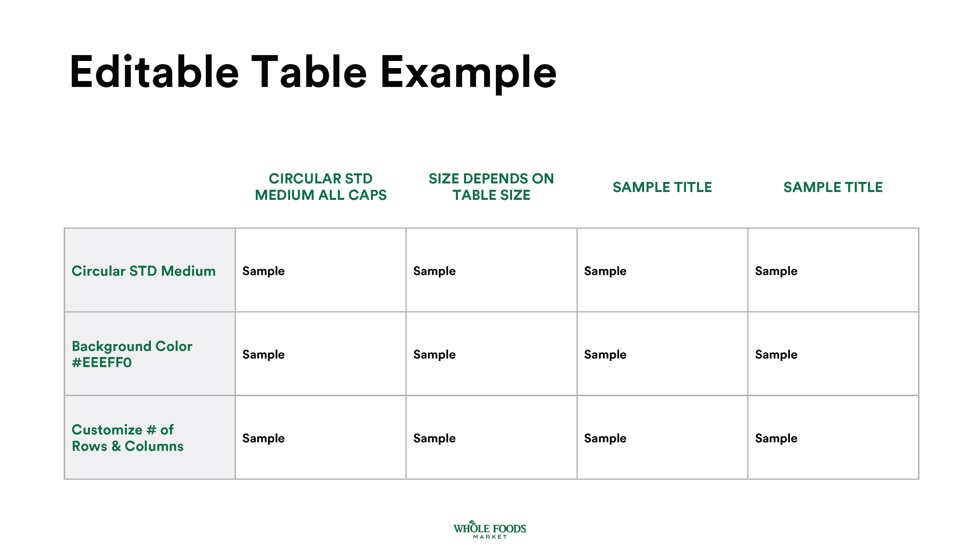Image resolution: width=980 pixels, height=551 pixels.
Task: Select the third column SAMPLE TITLE header
Action: pyautogui.click(x=662, y=187)
